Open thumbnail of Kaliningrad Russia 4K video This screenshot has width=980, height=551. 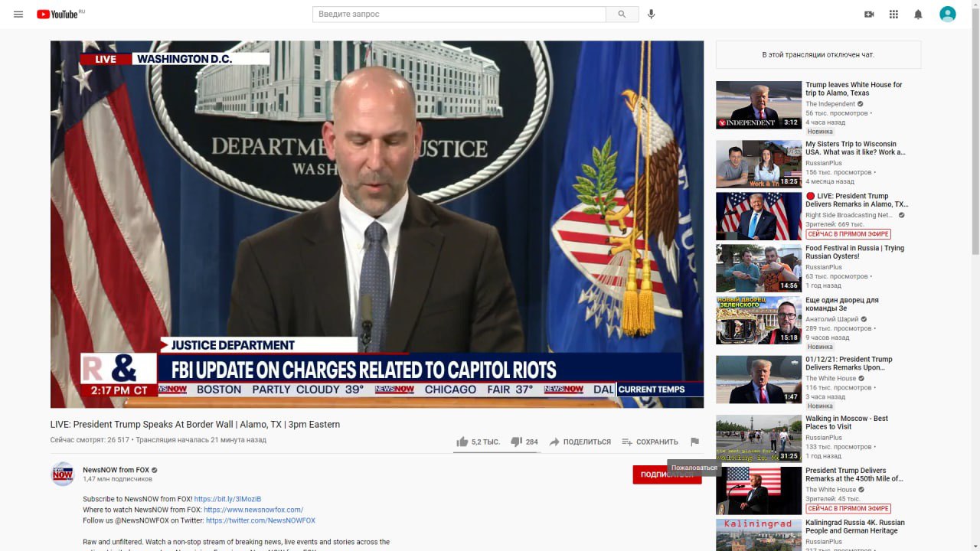tap(759, 535)
